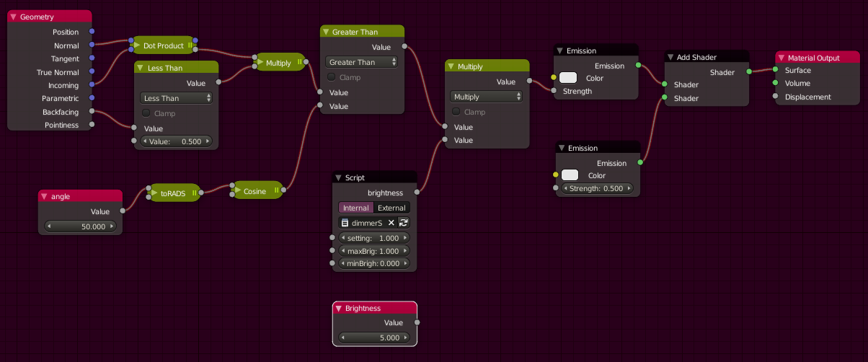Screen dimensions: 868x362
Task: Click the Backfacing output socket on Geometry
Action: tap(92, 112)
